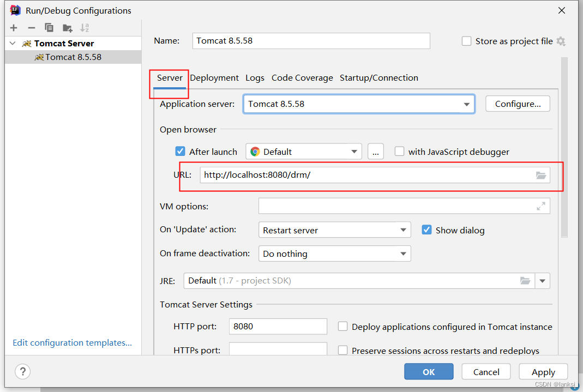
Task: Click the Apply button
Action: click(543, 372)
